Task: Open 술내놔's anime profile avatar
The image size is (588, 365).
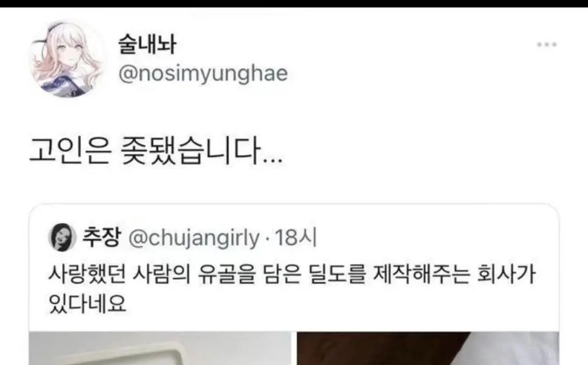Action: 68,59
